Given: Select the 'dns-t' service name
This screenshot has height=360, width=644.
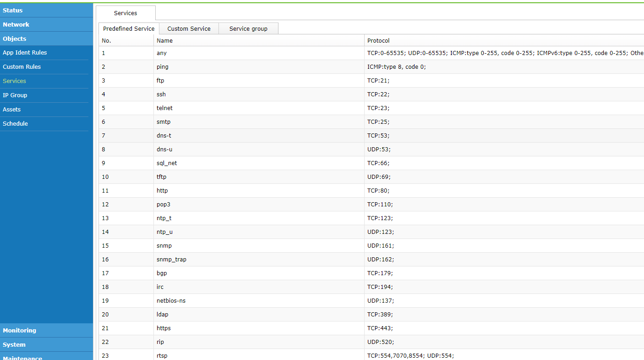Looking at the screenshot, I should 164,136.
